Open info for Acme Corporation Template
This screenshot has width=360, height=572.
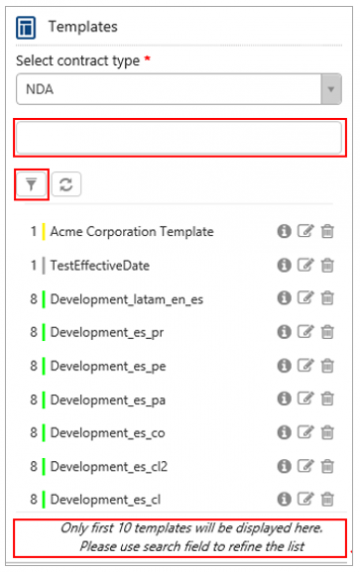pos(284,231)
